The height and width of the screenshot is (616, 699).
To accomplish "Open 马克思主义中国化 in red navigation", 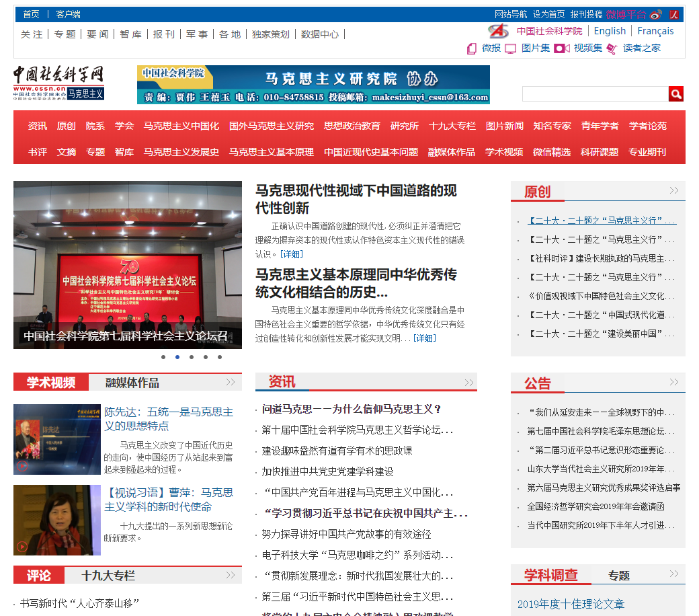I will 181,126.
